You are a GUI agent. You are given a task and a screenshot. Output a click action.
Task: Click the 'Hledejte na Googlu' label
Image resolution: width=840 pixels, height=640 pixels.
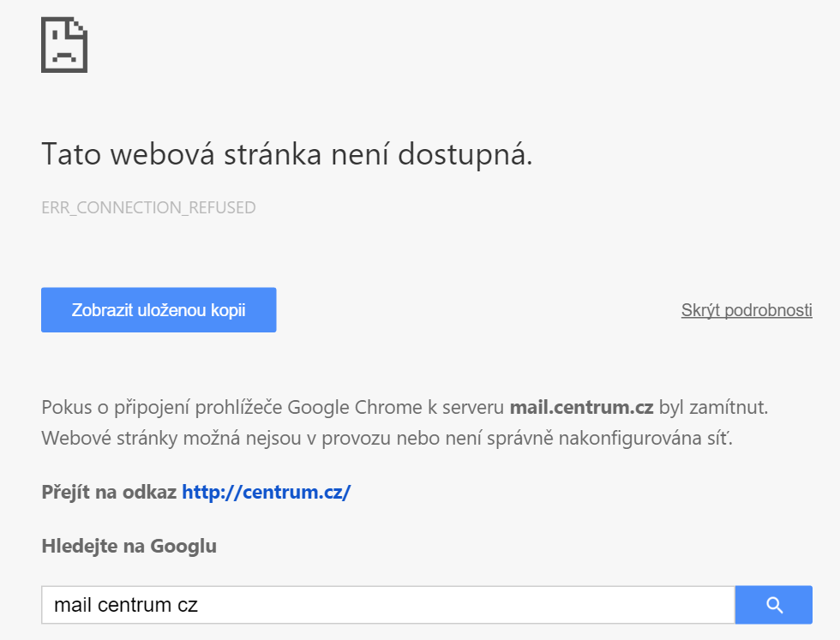[129, 546]
